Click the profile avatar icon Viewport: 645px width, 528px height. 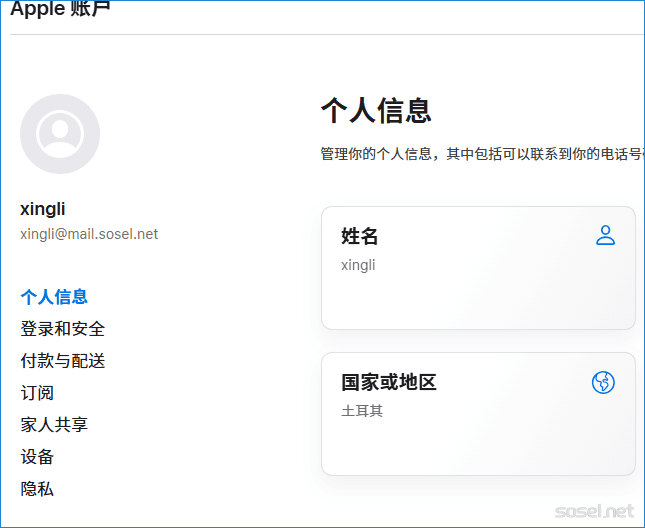click(x=60, y=134)
